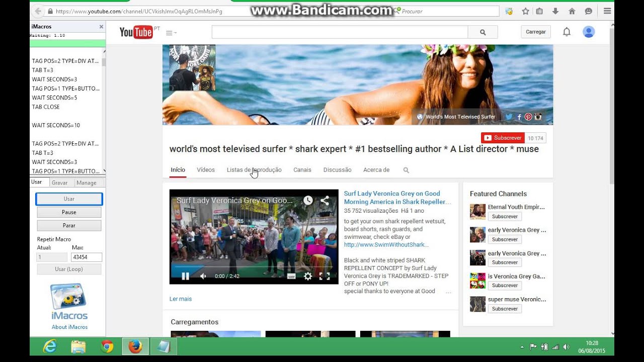Screen dimensions: 644x362
Task: Click the iMacros toolbar icon beside search box
Action: (x=509, y=11)
